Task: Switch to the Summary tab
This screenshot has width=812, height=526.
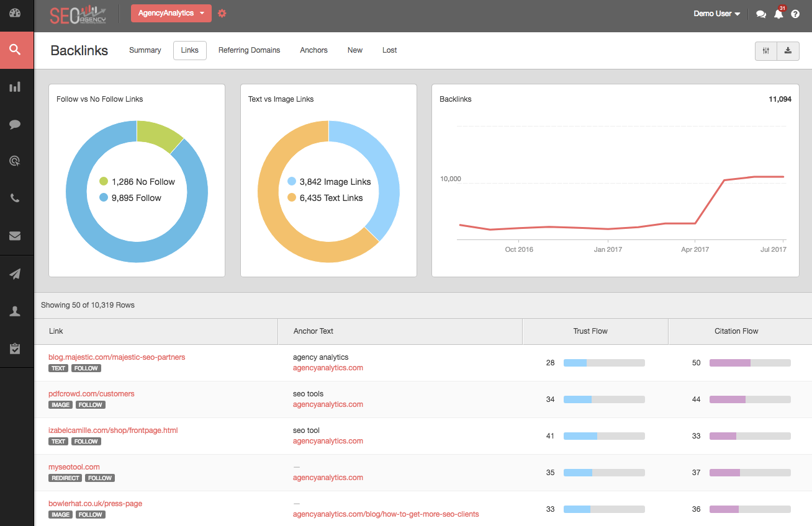Action: pyautogui.click(x=145, y=50)
